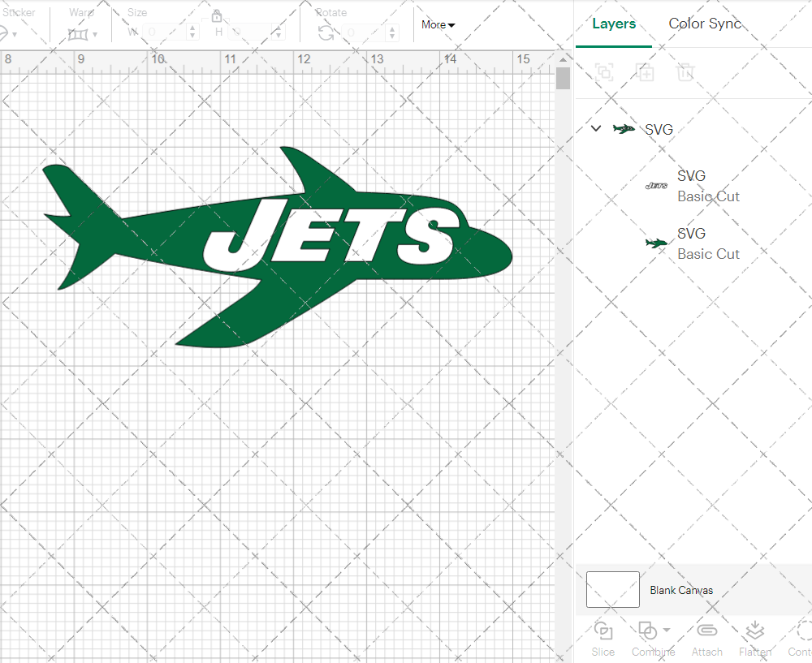
Task: Click the Duplicate layer icon
Action: click(645, 72)
